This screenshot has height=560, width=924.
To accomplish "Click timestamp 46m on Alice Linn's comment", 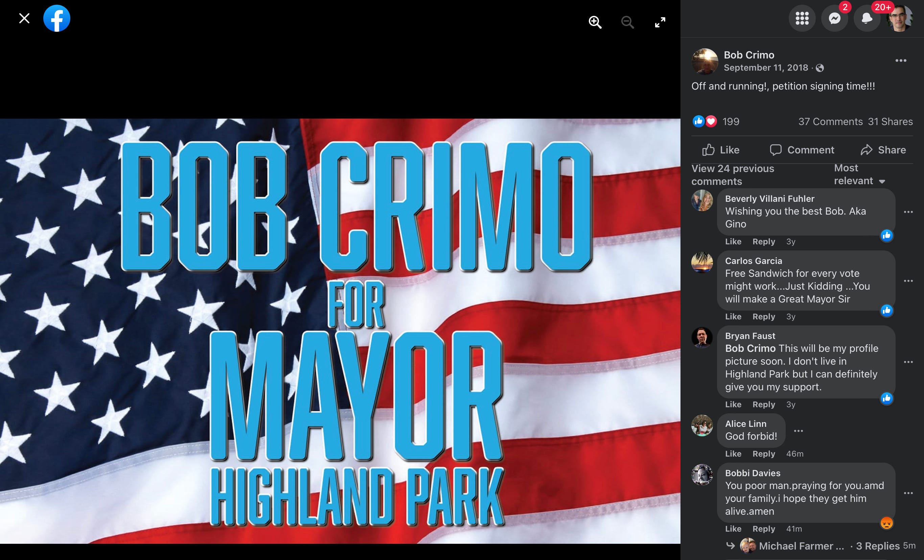I will pyautogui.click(x=794, y=454).
